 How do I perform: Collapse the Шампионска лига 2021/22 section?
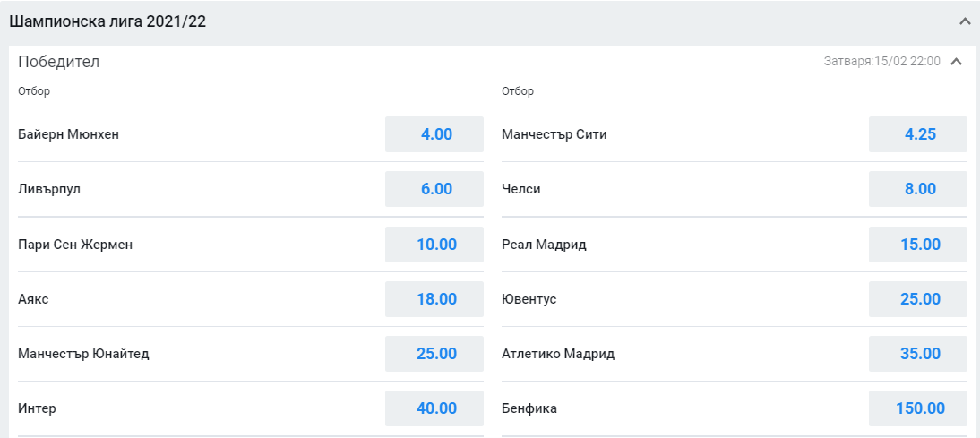click(964, 21)
